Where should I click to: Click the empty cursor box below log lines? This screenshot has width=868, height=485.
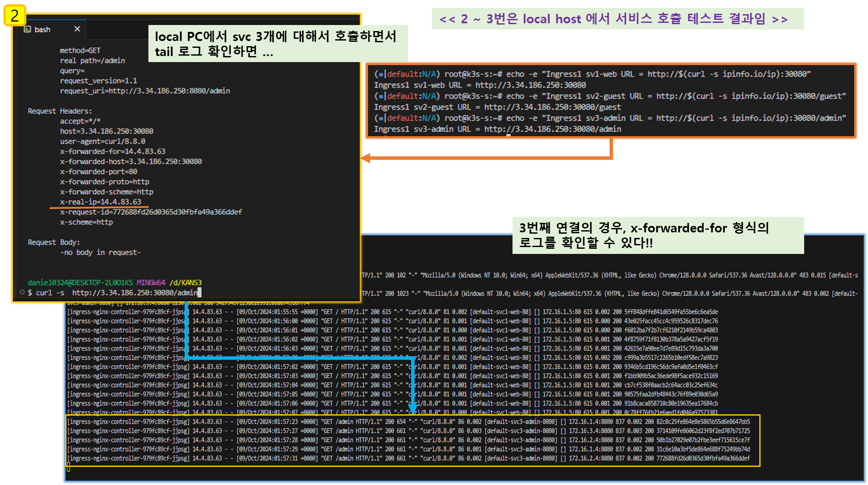point(68,467)
